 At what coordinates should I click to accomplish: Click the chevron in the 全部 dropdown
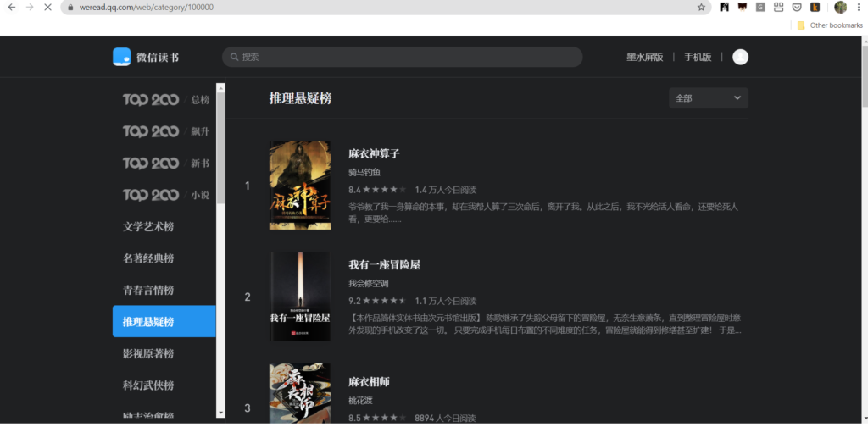(737, 98)
